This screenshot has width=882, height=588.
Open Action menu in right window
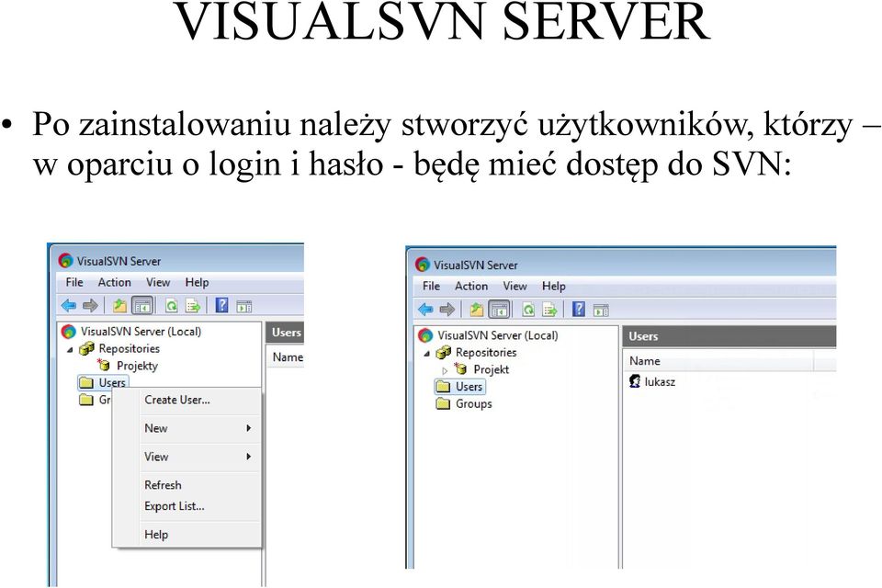coord(470,286)
